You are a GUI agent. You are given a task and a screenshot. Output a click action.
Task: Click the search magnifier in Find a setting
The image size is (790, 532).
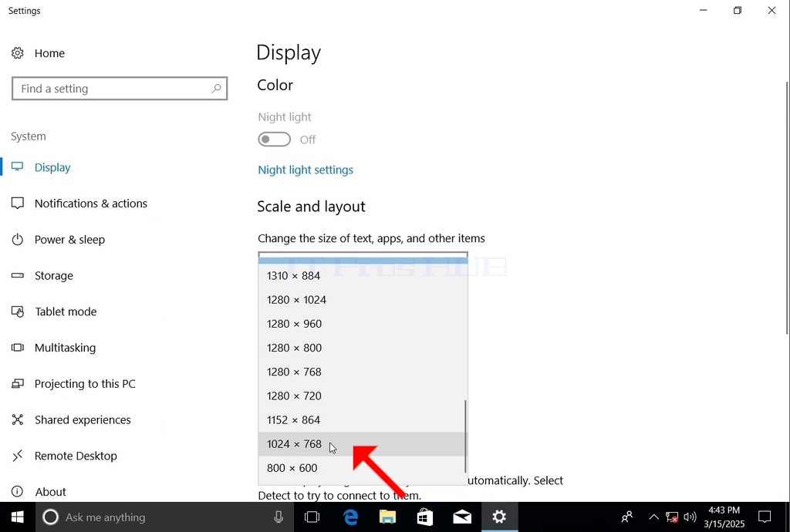point(217,89)
